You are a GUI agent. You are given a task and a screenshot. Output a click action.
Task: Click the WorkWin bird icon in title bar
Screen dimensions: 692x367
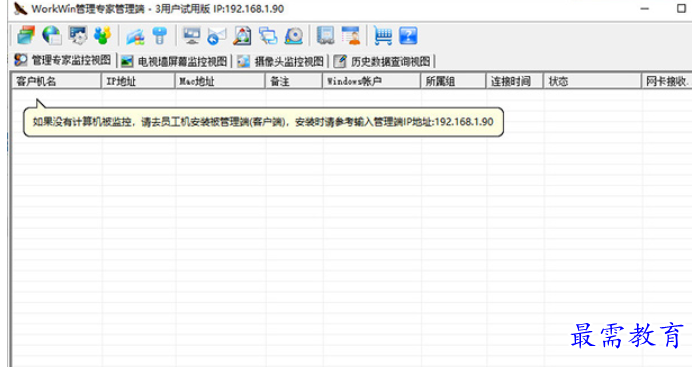click(x=20, y=9)
